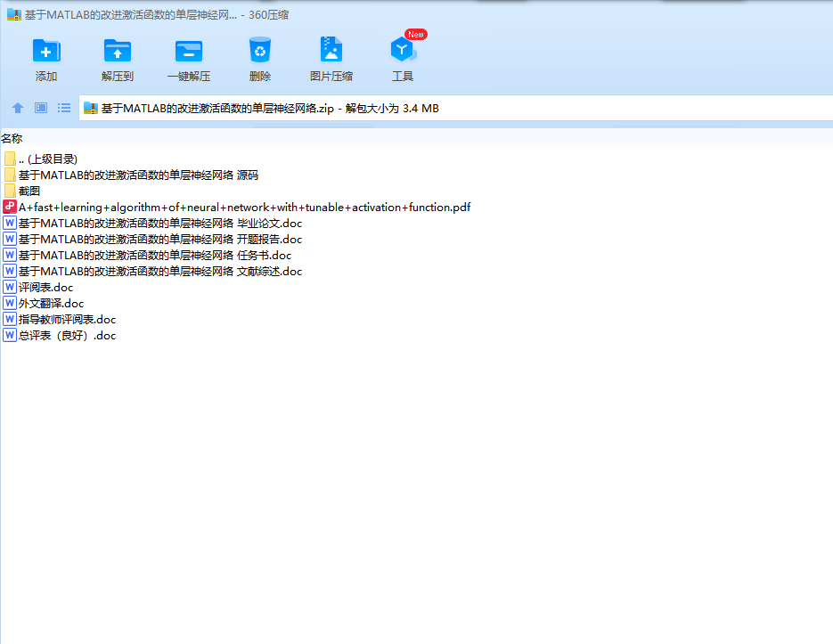Viewport: 833px width, 644px height.
Task: Switch to list view mode icon
Action: [64, 109]
